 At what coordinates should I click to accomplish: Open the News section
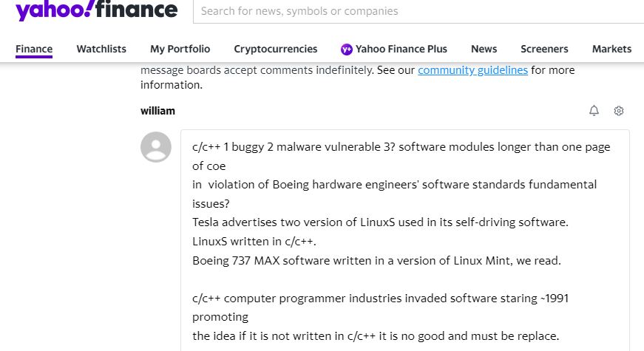(484, 49)
